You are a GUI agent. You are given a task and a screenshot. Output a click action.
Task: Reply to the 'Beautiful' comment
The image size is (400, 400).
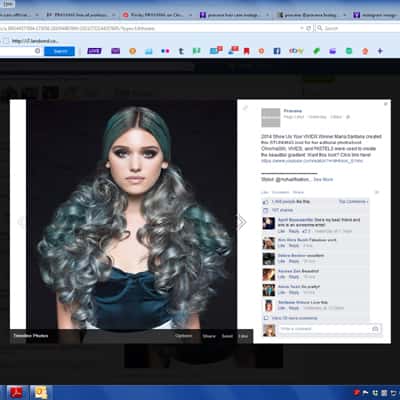[294, 277]
